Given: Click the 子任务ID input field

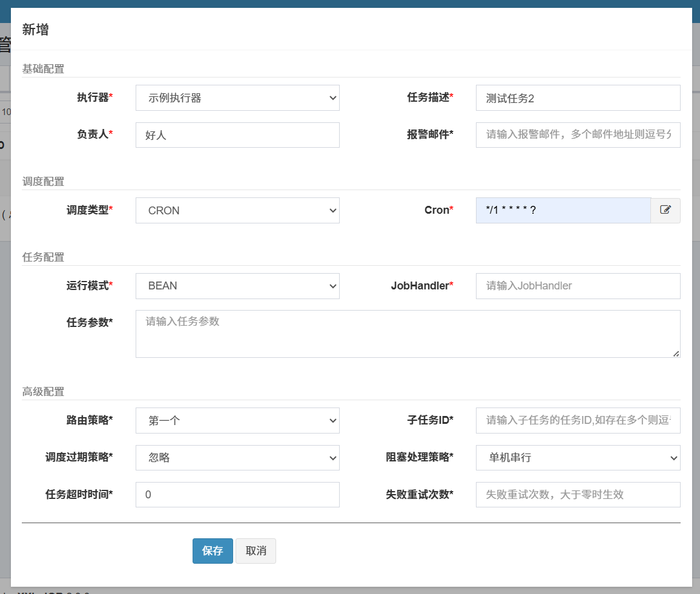Looking at the screenshot, I should pos(578,420).
